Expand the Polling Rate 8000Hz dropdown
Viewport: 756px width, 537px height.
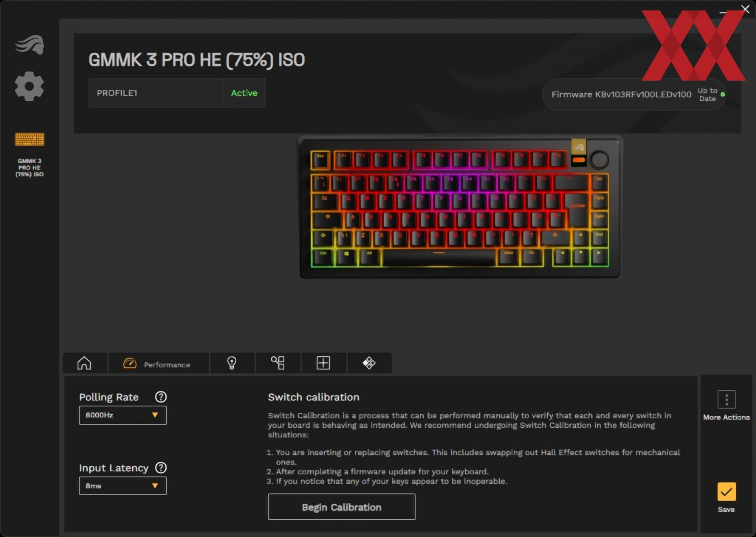[x=123, y=415]
